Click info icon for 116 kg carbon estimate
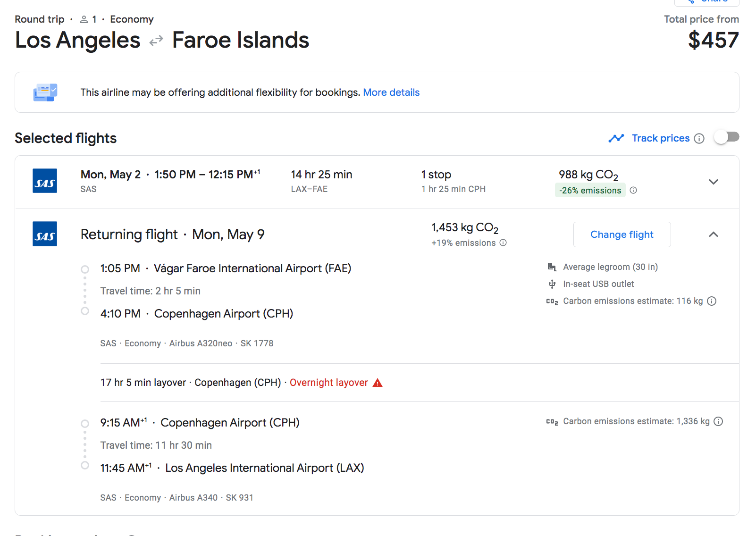 712,301
